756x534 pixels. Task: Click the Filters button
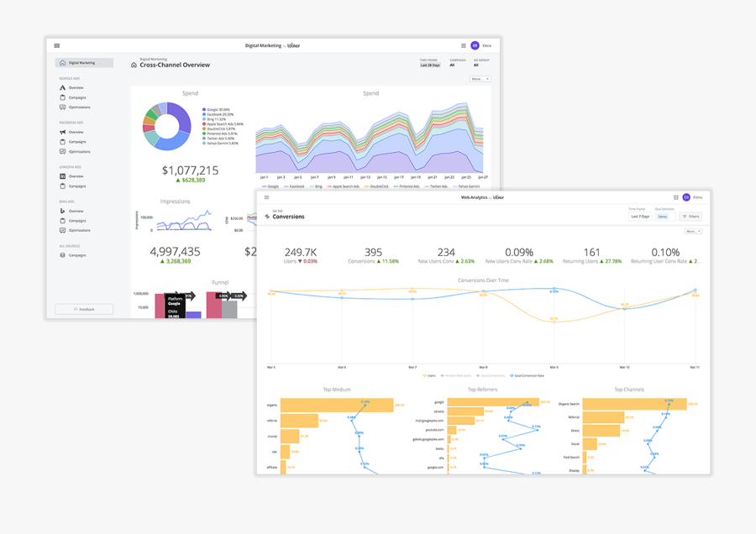coord(690,217)
